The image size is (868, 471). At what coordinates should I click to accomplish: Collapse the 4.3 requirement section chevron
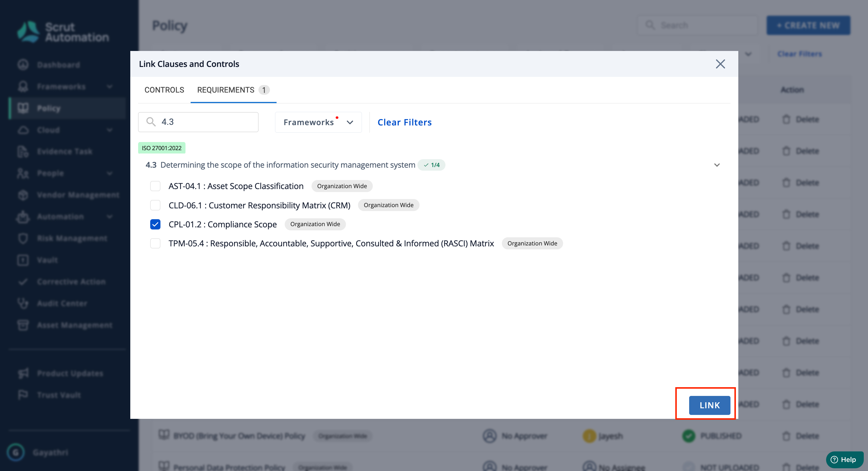pyautogui.click(x=717, y=165)
